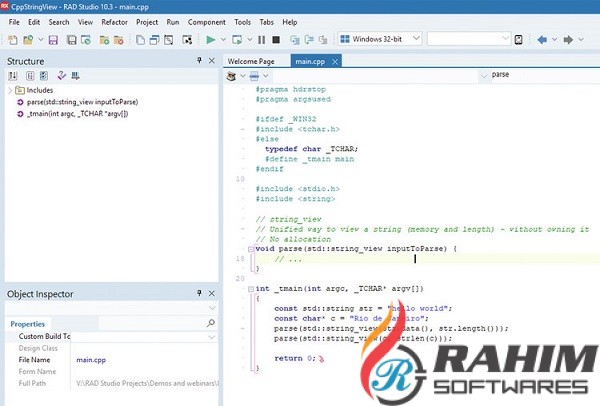Click the editor toolbar brush icon

click(231, 76)
